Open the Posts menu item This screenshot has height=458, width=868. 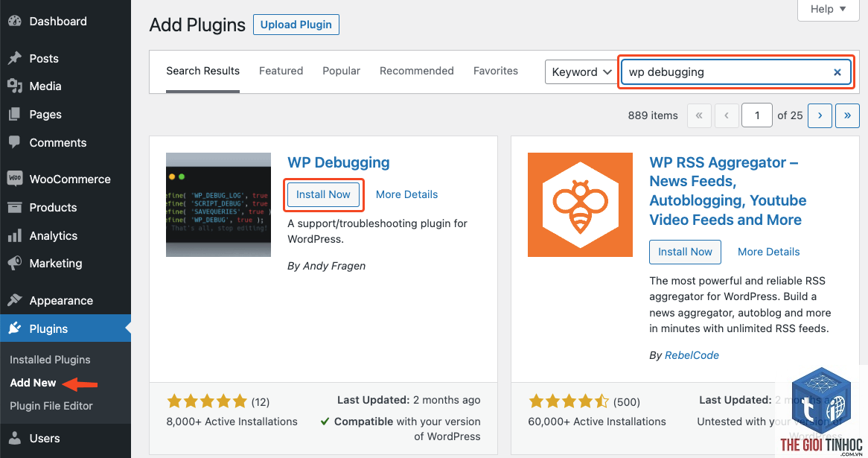point(66,58)
